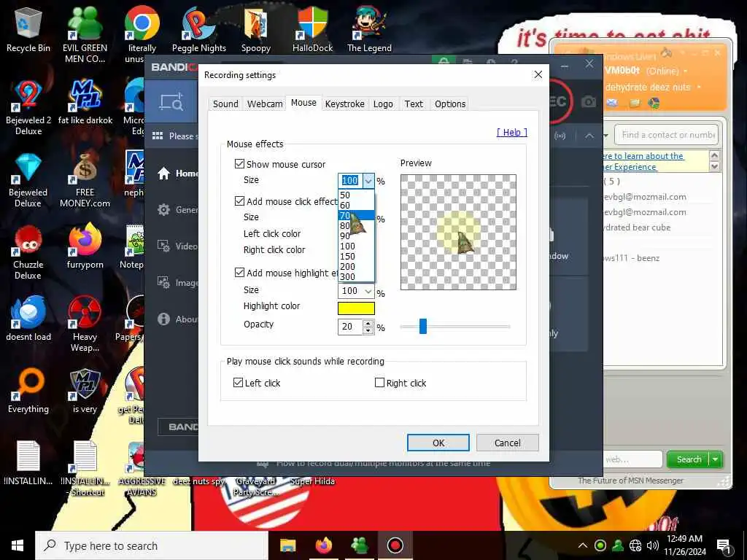
Task: Open the Keystroke tab
Action: click(x=344, y=104)
